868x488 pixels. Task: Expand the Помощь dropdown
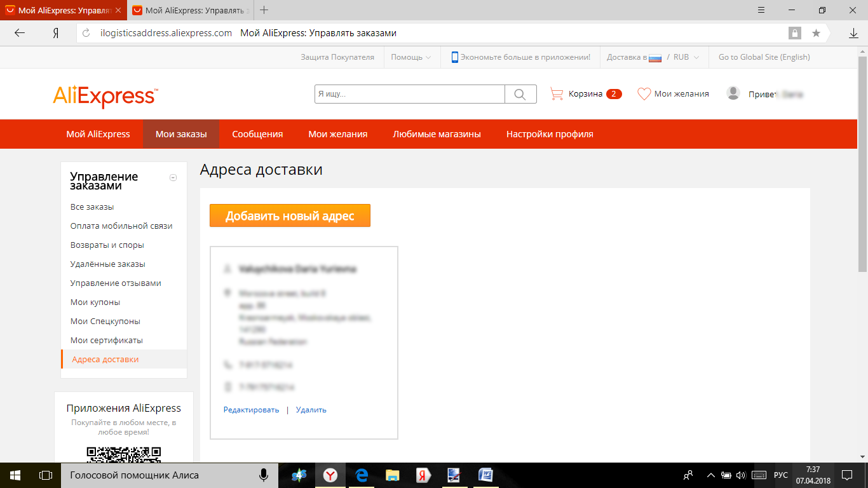(x=410, y=57)
